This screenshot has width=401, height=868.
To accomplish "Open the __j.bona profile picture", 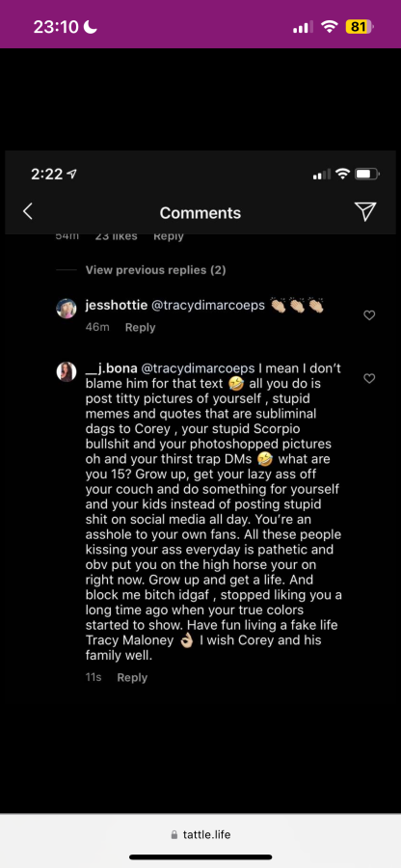I will point(67,371).
